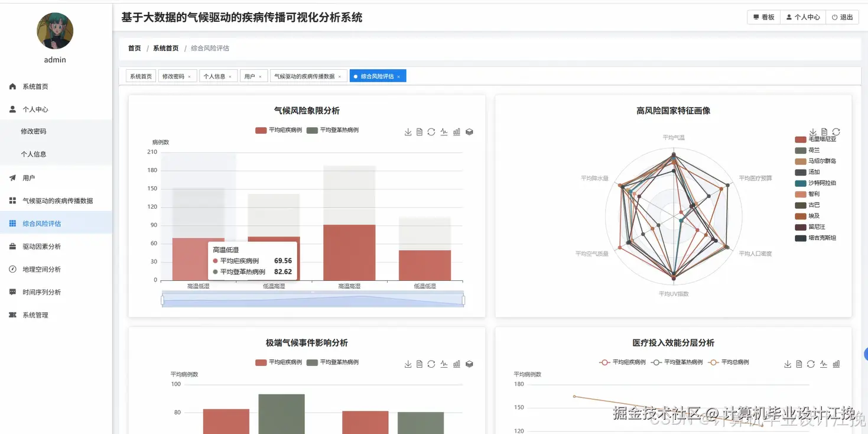This screenshot has height=434, width=868.
Task: Click the 个人中心 button in header
Action: (803, 17)
